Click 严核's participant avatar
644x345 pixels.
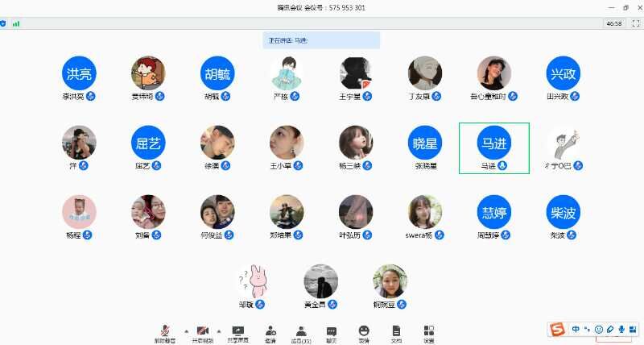(287, 73)
